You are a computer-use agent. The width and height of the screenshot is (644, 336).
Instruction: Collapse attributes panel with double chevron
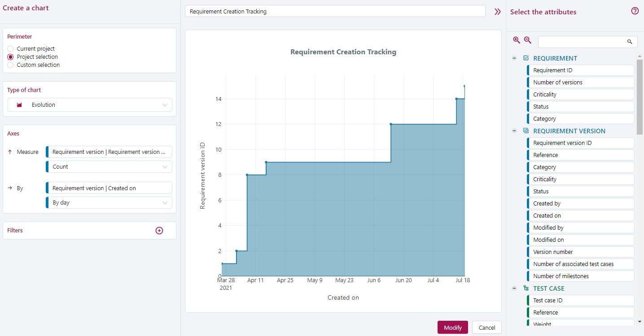497,12
